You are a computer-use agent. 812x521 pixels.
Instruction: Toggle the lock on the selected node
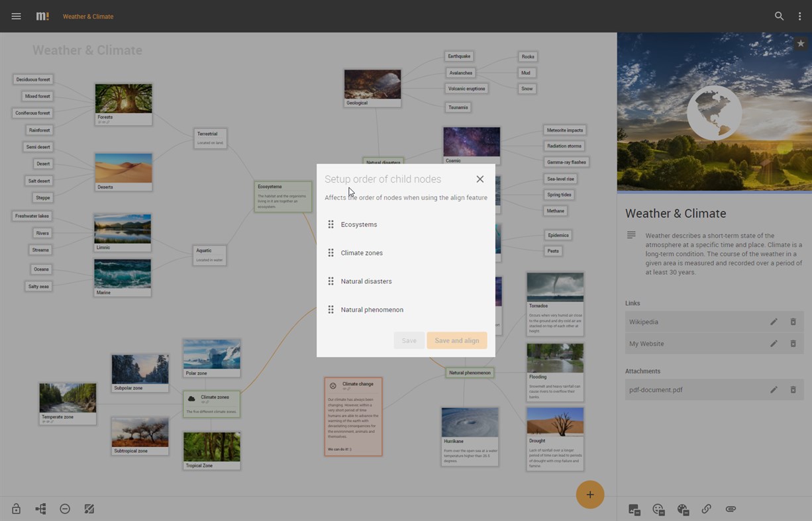(16, 508)
